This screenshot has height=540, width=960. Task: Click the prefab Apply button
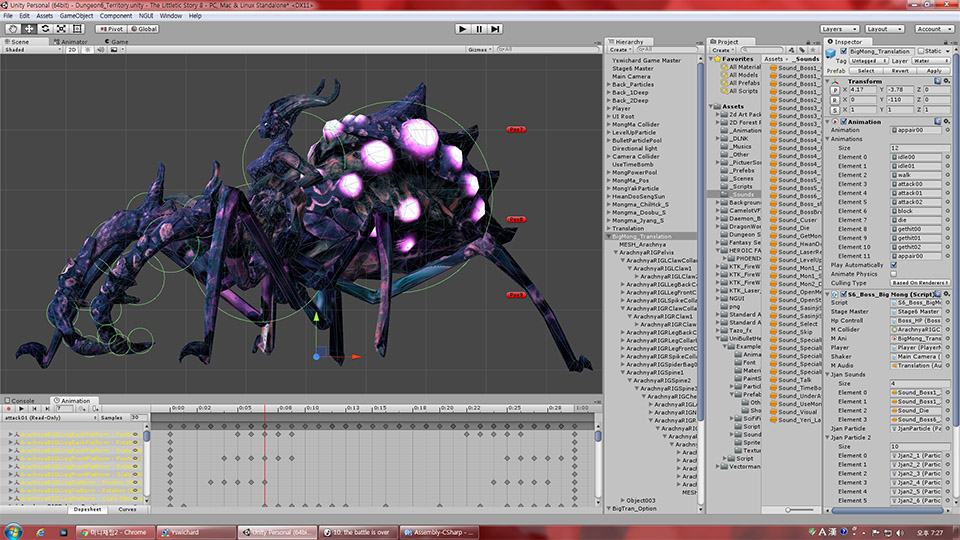click(x=934, y=71)
